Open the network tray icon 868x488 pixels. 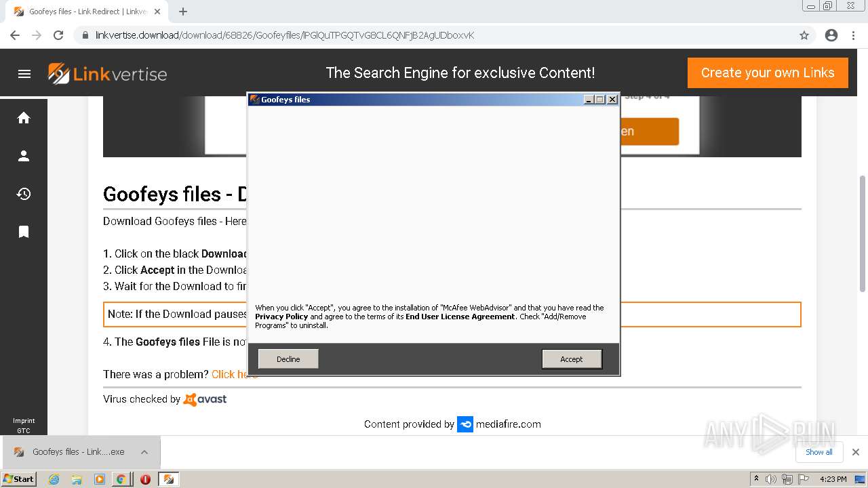pyautogui.click(x=787, y=479)
